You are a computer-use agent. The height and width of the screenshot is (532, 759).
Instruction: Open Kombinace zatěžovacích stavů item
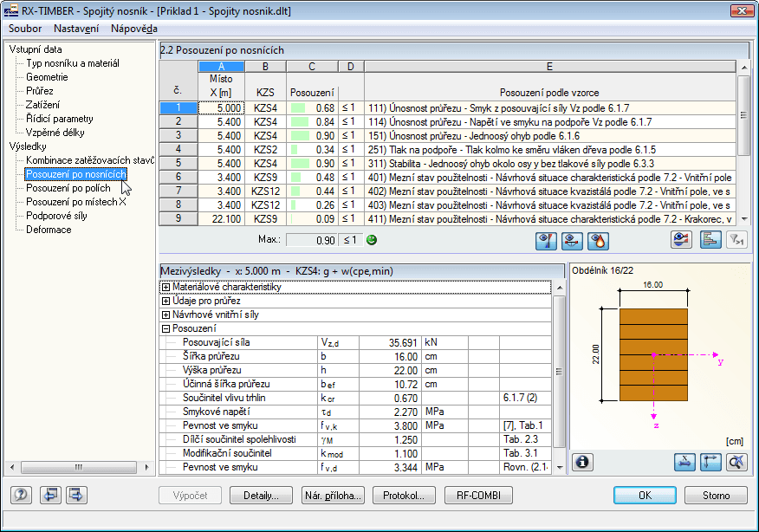(89, 160)
